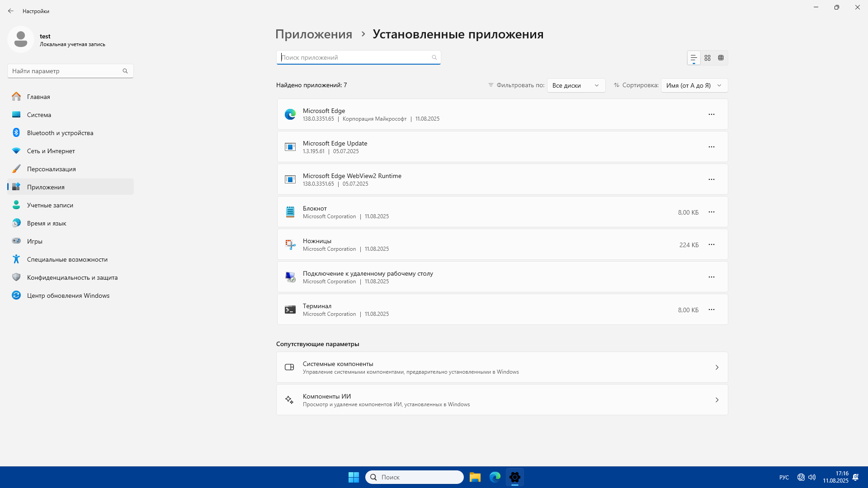Image resolution: width=868 pixels, height=488 pixels.
Task: Open more options for Подключение к удаленному рабочему столу
Action: pyautogui.click(x=712, y=277)
